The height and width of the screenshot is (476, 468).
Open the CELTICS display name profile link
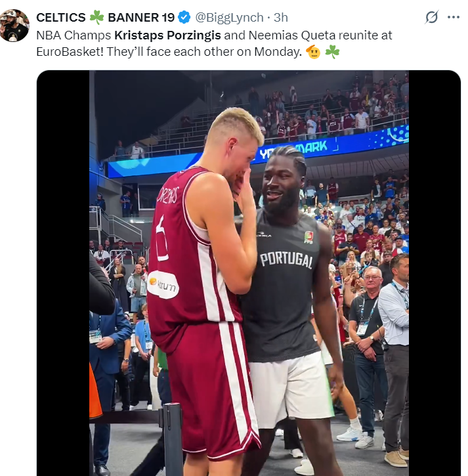pos(61,18)
